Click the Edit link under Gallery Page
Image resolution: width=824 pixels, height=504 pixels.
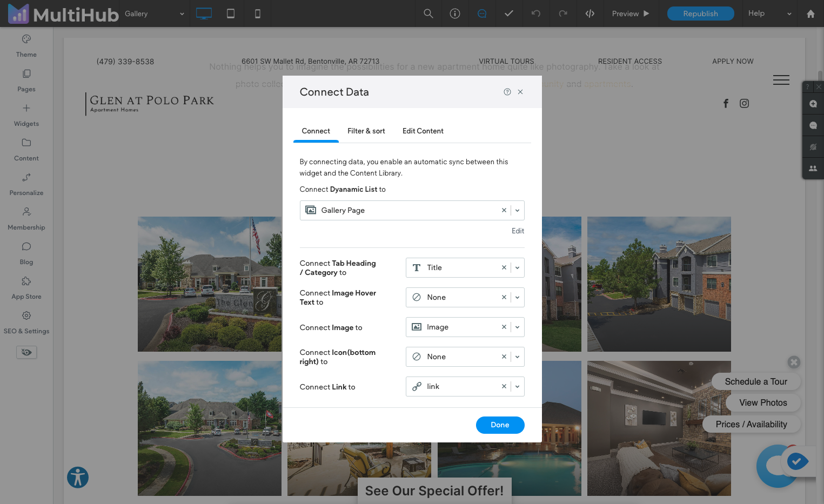(518, 231)
